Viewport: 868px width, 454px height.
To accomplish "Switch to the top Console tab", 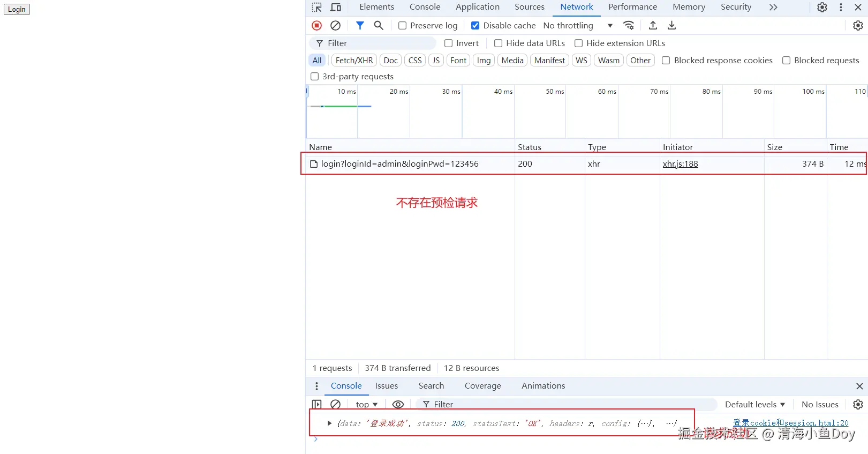I will 425,7.
